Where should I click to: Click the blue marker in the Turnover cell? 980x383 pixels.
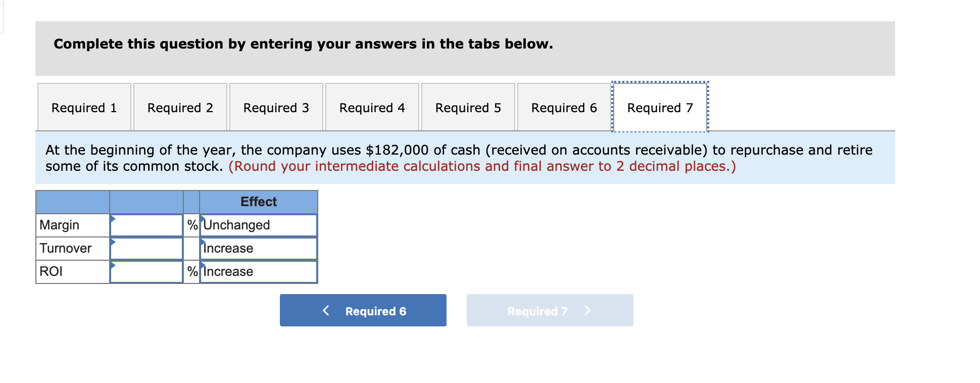click(x=112, y=242)
